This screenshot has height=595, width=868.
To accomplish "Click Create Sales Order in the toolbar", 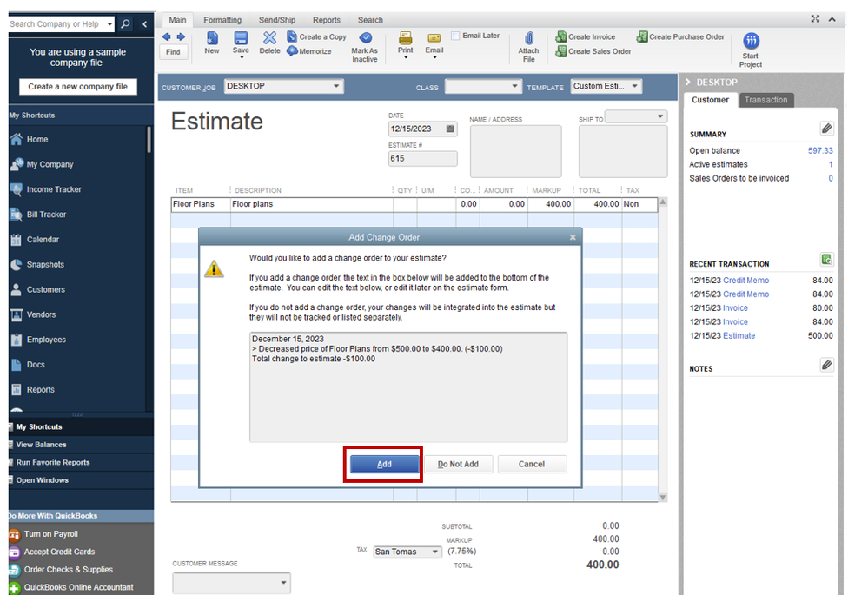I will pyautogui.click(x=593, y=51).
